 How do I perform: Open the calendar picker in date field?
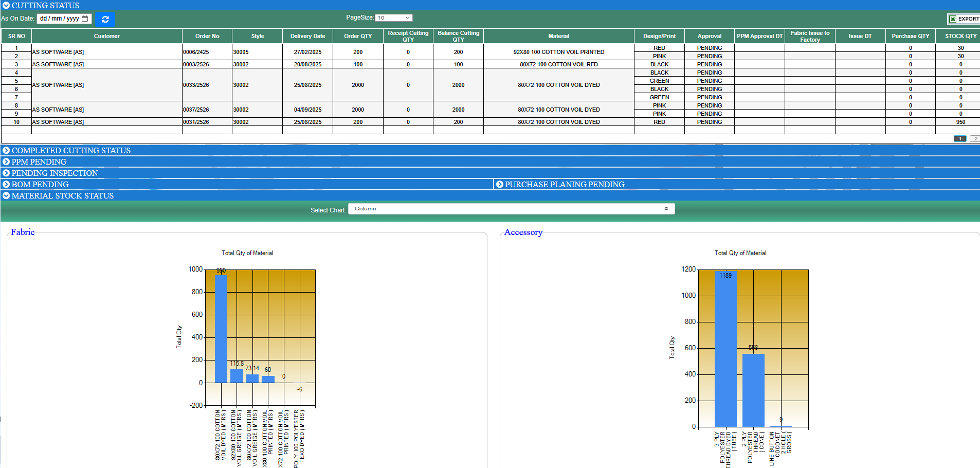(x=85, y=19)
